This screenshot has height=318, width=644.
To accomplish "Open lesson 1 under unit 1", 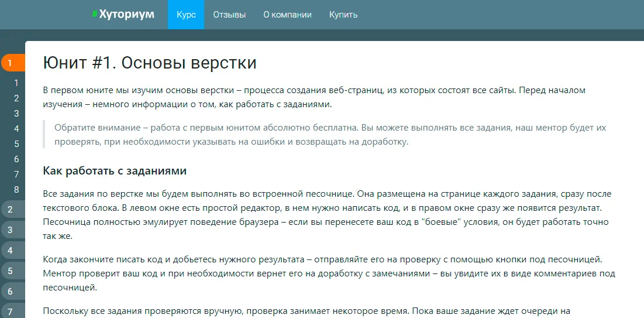I will (16, 83).
